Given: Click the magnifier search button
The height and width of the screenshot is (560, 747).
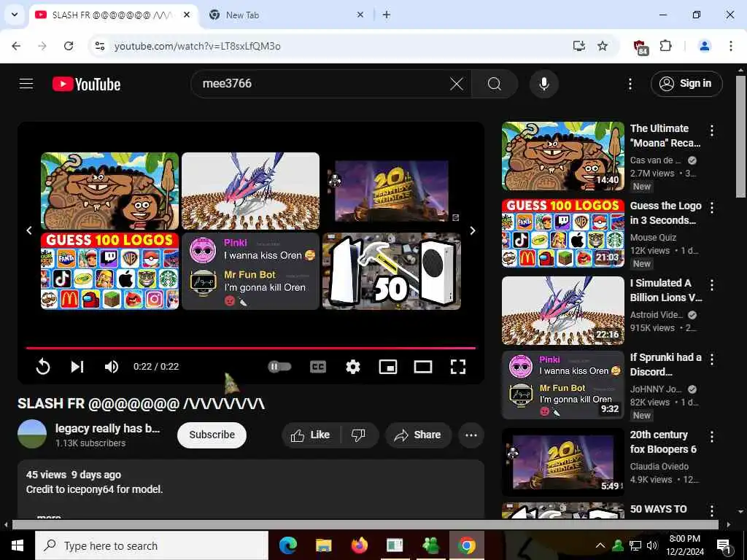Looking at the screenshot, I should (495, 85).
